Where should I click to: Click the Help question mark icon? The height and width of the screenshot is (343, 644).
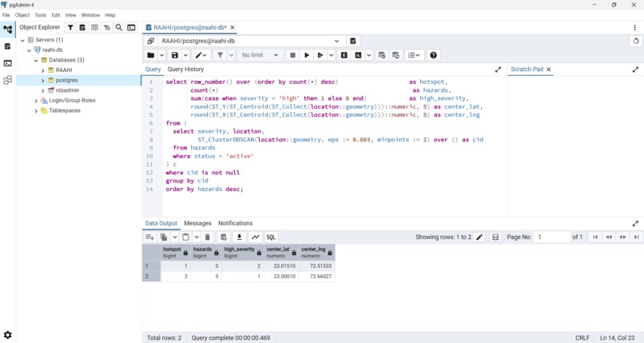coord(433,55)
